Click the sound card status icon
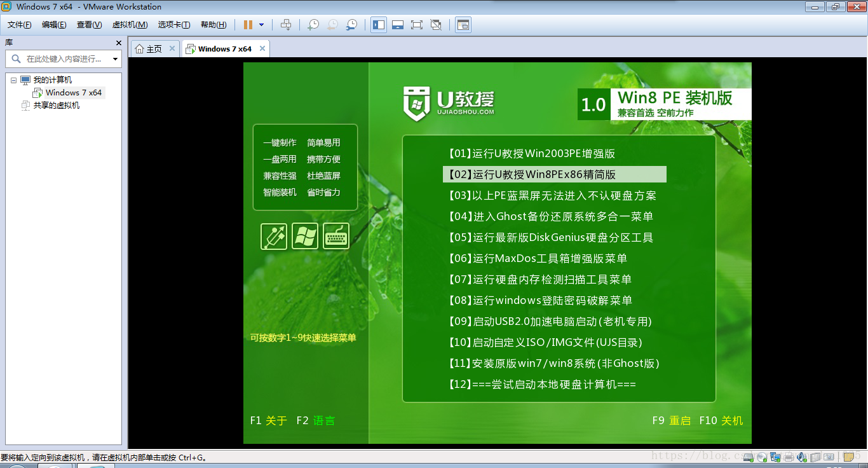 (802, 457)
